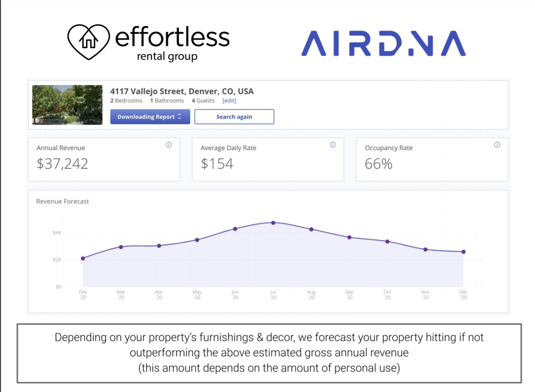
Task: Click the 4117 Vallejo Street address heading
Action: [x=182, y=91]
